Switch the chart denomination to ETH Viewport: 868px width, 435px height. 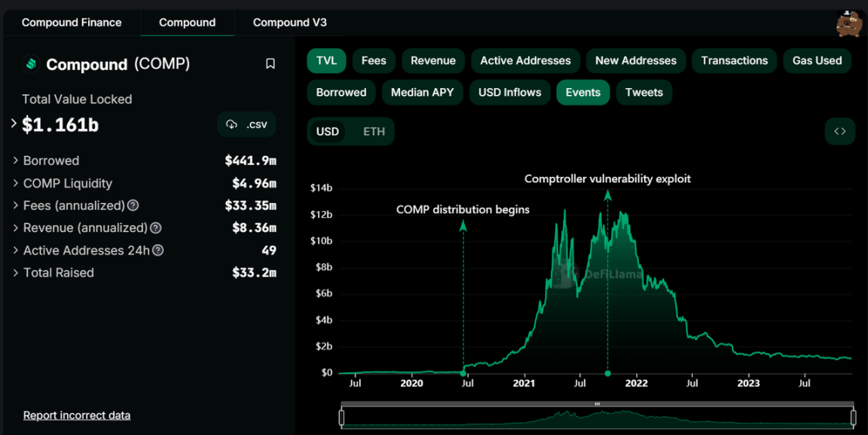click(x=376, y=130)
